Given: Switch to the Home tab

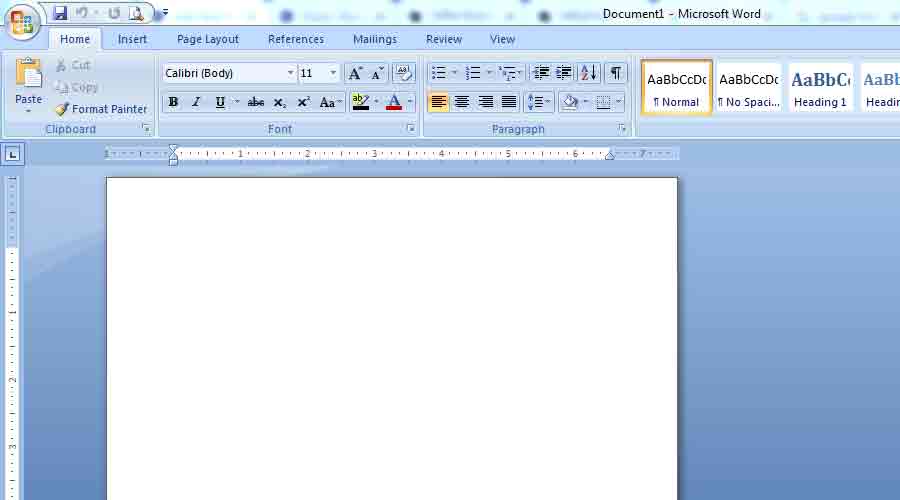Looking at the screenshot, I should point(75,39).
